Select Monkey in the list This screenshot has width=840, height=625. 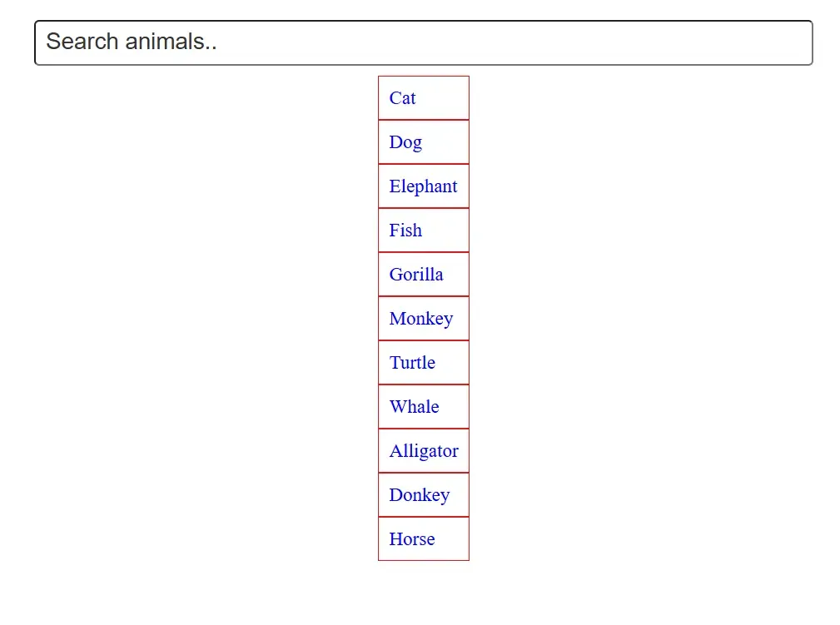click(x=421, y=319)
